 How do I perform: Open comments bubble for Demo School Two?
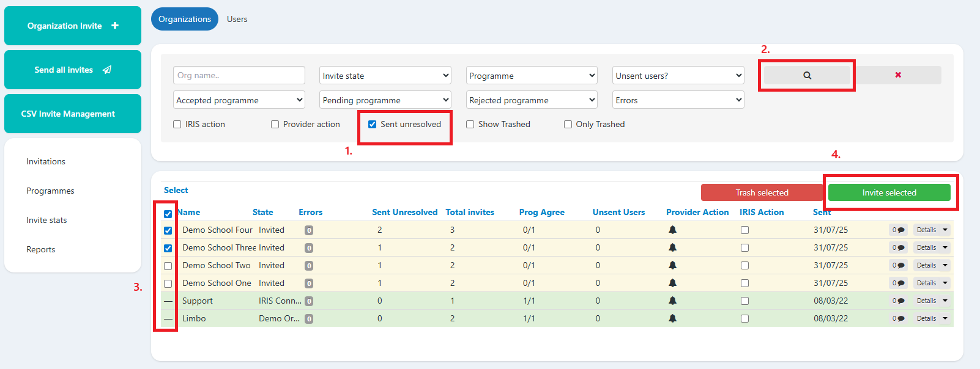click(898, 265)
